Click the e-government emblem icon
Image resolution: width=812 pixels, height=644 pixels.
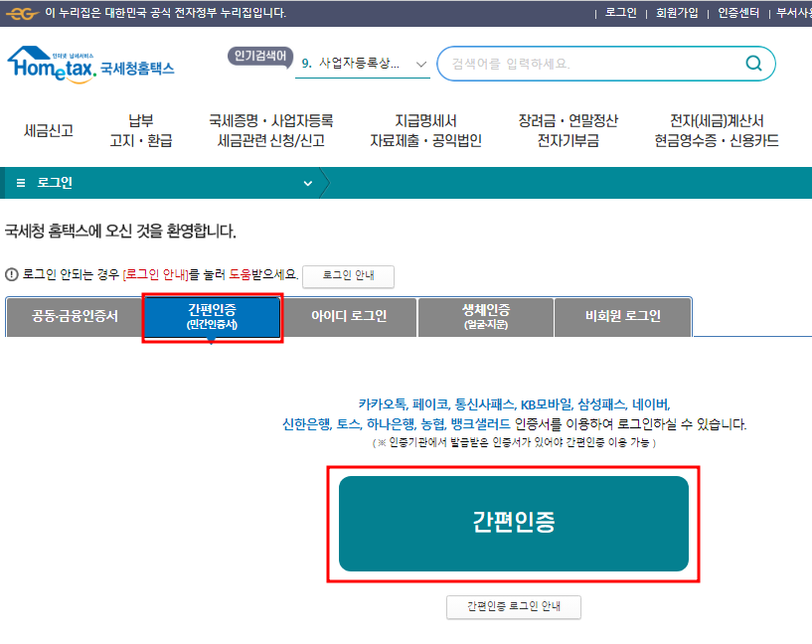click(22, 14)
